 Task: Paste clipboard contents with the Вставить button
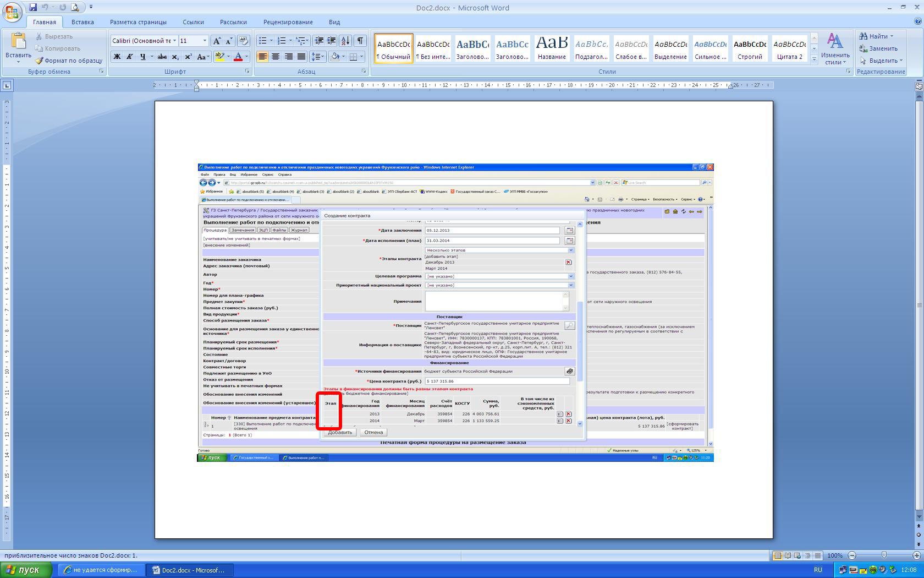point(18,47)
